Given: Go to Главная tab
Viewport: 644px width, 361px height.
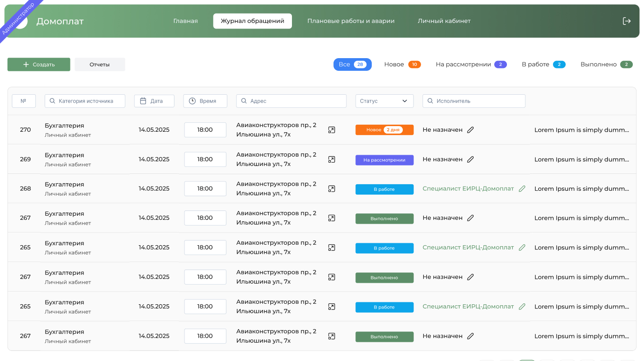Looking at the screenshot, I should (185, 21).
